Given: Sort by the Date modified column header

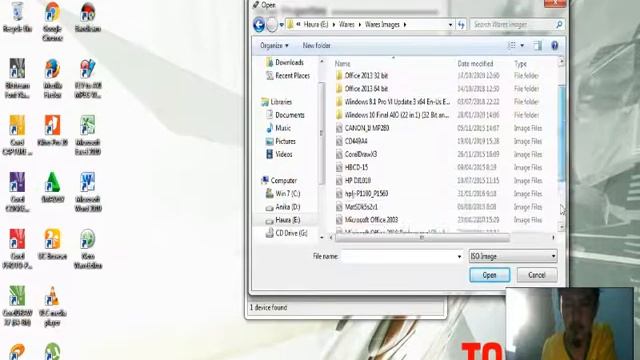Looking at the screenshot, I should pyautogui.click(x=475, y=64).
